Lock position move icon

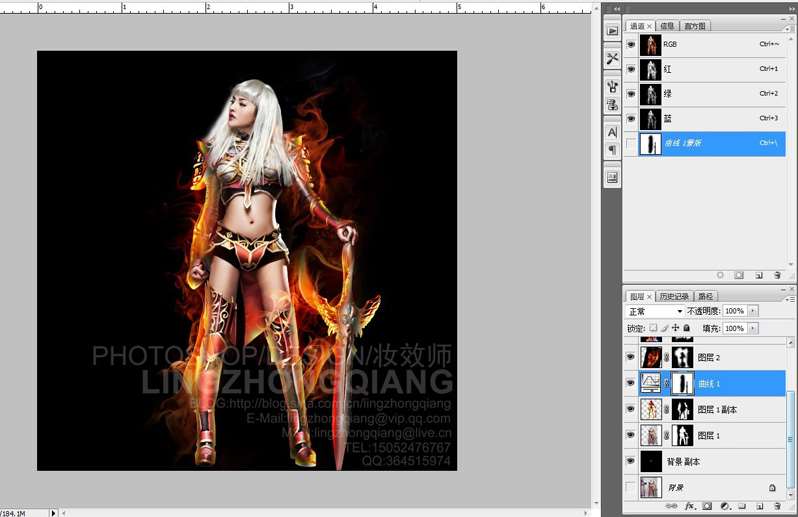pyautogui.click(x=675, y=328)
